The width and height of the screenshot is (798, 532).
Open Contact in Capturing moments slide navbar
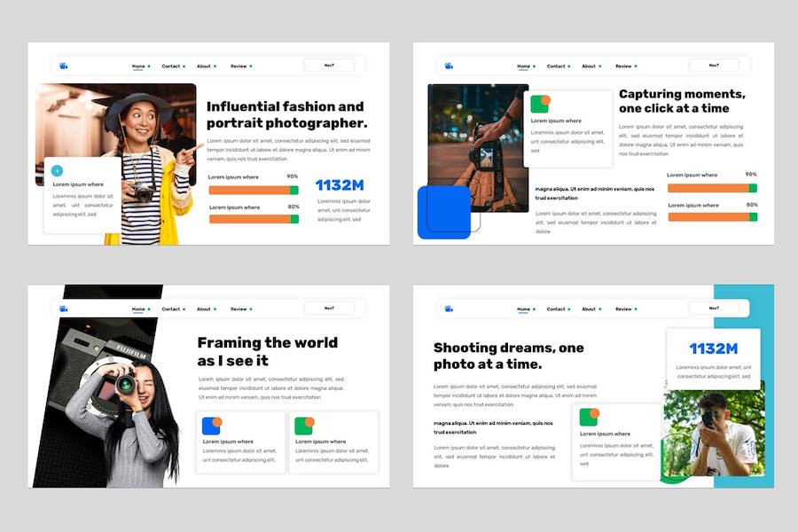pyautogui.click(x=556, y=66)
